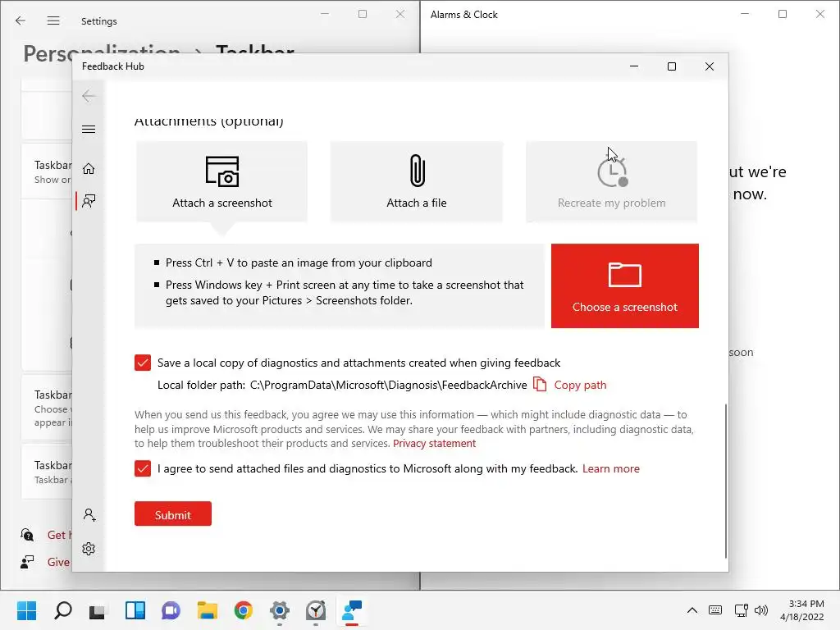Click Give feedback icon in Settings
Screen dimensions: 840x630
27,562
